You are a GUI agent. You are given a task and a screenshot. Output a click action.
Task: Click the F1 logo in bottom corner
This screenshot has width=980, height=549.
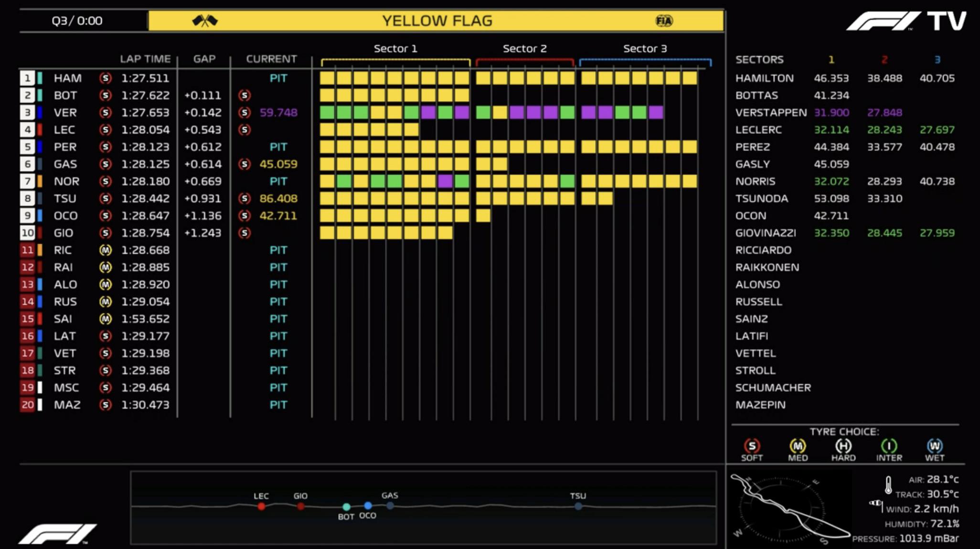(57, 534)
